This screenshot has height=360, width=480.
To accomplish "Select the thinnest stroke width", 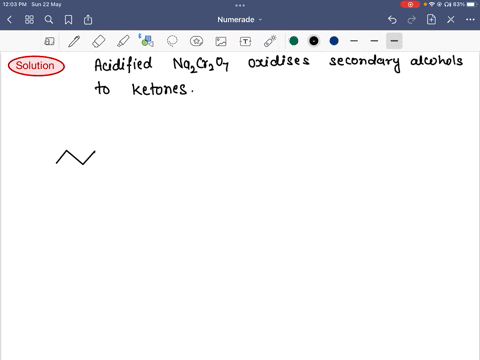I will tap(354, 41).
